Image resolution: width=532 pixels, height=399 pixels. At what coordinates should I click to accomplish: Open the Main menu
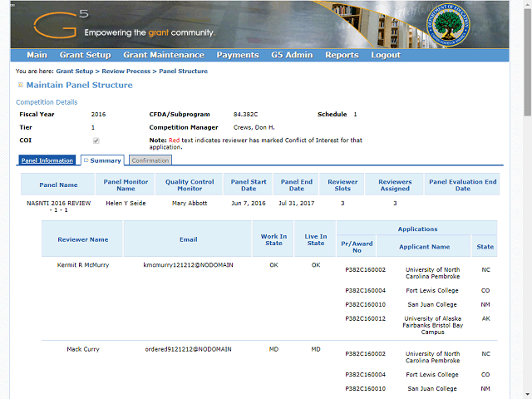point(37,55)
